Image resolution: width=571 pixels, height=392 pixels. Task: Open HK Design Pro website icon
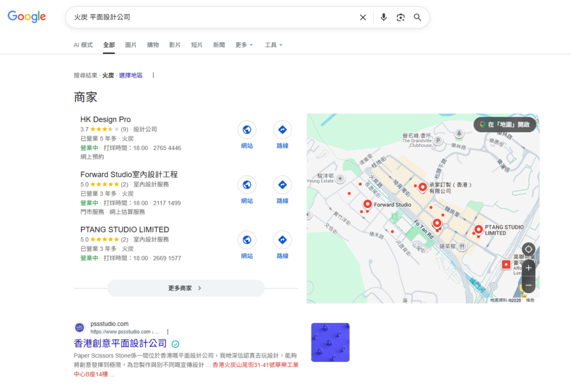(x=247, y=130)
